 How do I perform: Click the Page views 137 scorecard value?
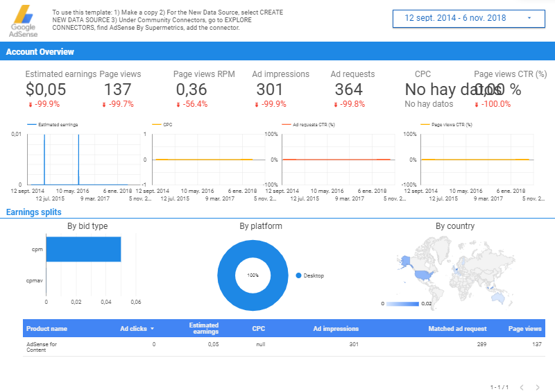point(117,90)
